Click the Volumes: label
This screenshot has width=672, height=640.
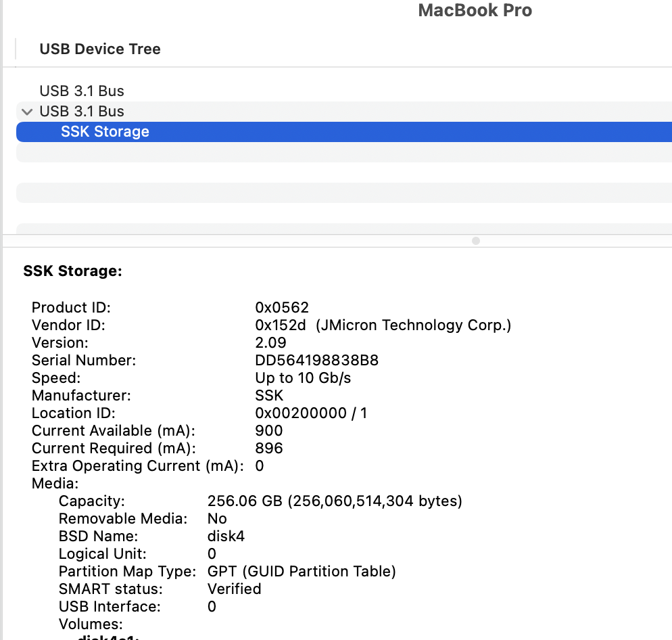coord(91,624)
